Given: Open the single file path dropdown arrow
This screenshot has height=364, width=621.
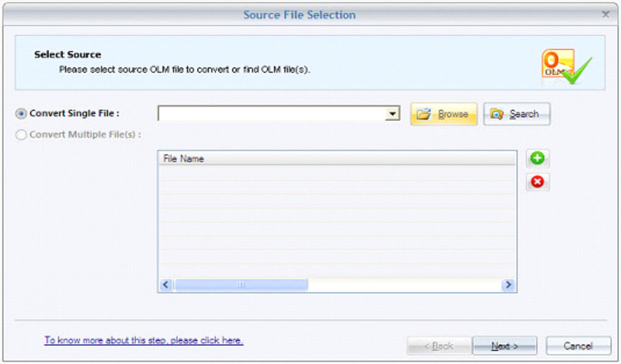Looking at the screenshot, I should (393, 114).
